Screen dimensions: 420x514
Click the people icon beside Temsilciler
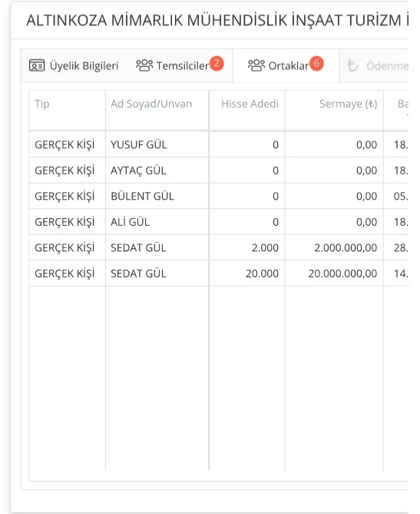click(x=144, y=65)
